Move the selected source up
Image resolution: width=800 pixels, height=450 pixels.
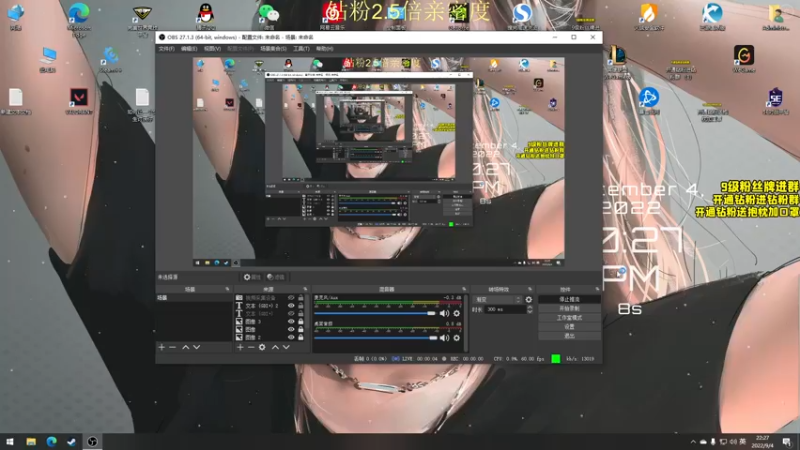point(276,347)
